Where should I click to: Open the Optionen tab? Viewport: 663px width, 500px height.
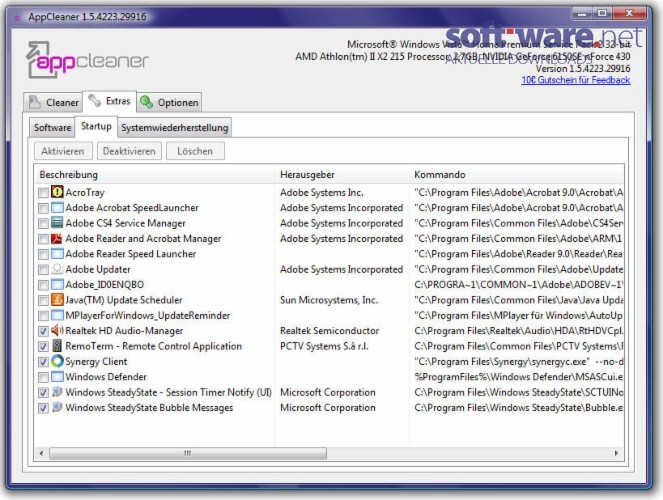[169, 102]
